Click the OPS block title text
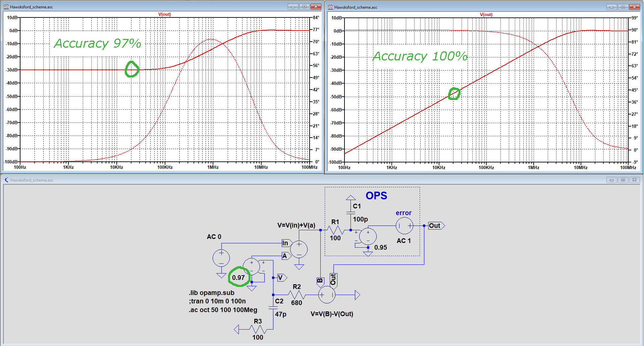 (x=376, y=196)
